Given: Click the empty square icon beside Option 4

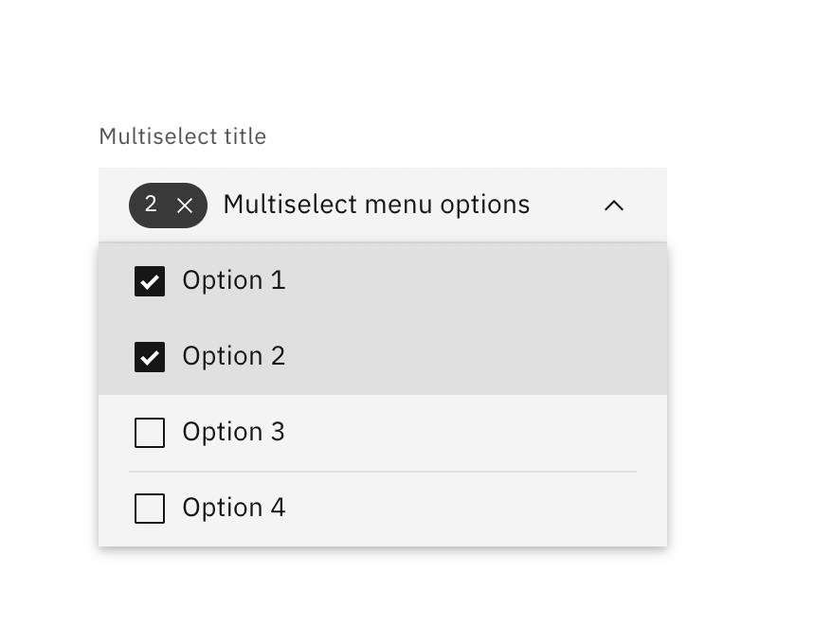Looking at the screenshot, I should click(149, 508).
